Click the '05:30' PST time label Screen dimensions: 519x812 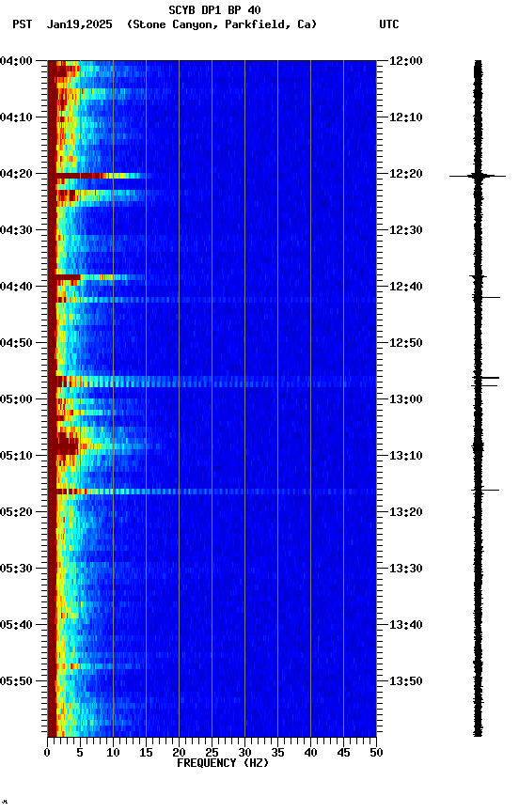pyautogui.click(x=16, y=569)
